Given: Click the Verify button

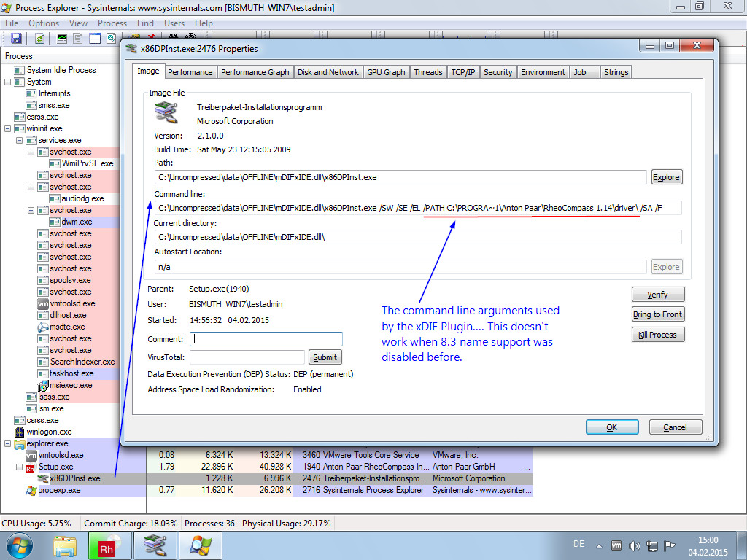Looking at the screenshot, I should tap(658, 295).
